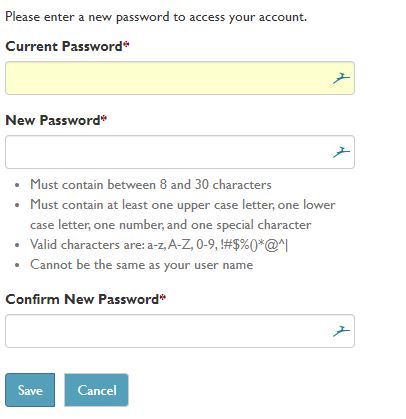406x419 pixels.
Task: Click the bullet beside the user name rule
Action: (x=17, y=265)
